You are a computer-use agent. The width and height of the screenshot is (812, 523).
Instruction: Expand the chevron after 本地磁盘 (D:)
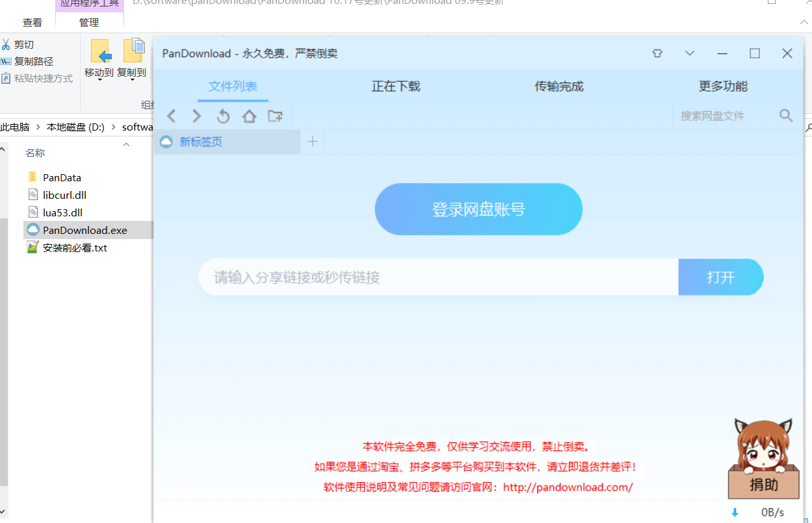click(x=113, y=127)
